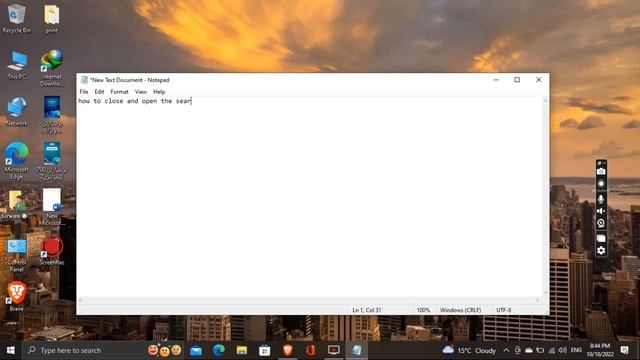The width and height of the screenshot is (640, 360).
Task: Click the taskbar search box
Action: pos(104,350)
